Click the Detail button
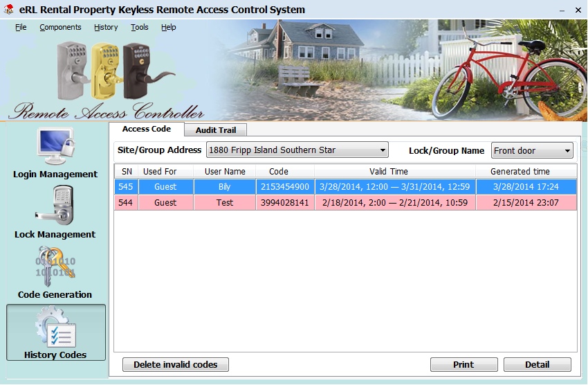Image resolution: width=588 pixels, height=385 pixels. pos(537,364)
